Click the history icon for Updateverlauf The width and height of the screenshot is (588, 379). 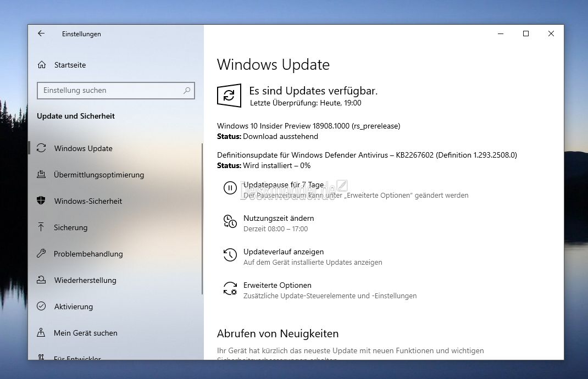230,255
